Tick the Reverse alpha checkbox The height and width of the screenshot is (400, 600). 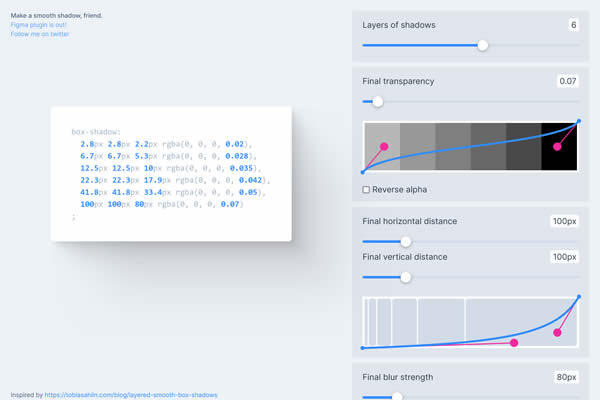(366, 189)
